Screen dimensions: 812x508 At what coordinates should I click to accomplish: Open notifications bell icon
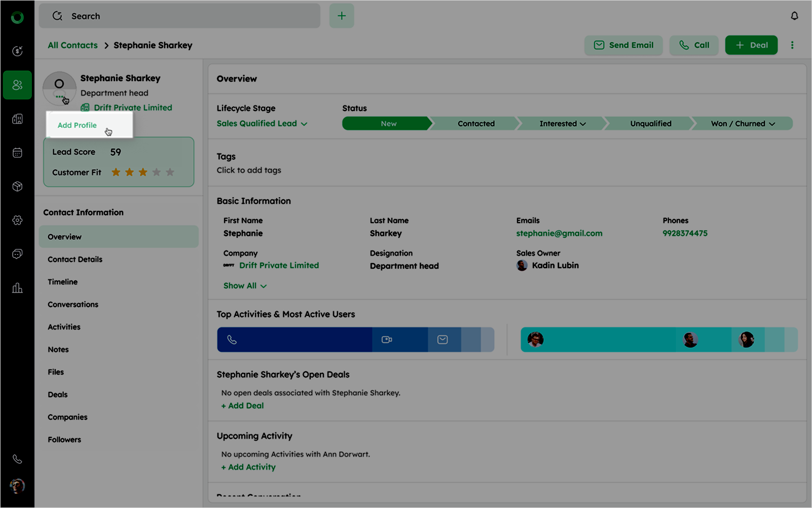click(794, 16)
